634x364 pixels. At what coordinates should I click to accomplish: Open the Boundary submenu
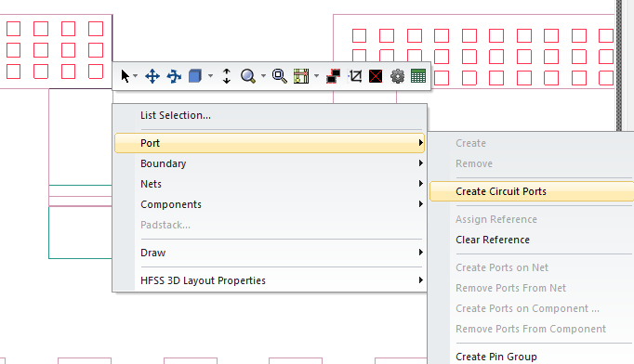[270, 163]
